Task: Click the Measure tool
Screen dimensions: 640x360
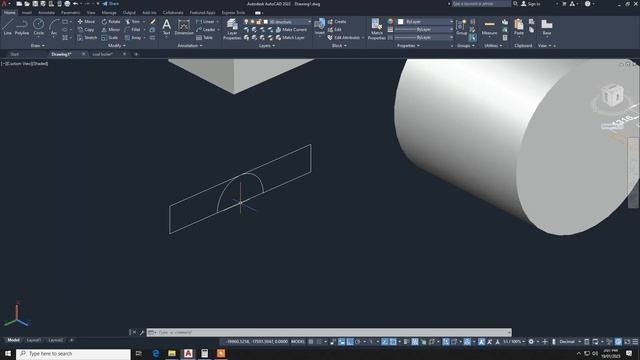Action: click(489, 27)
